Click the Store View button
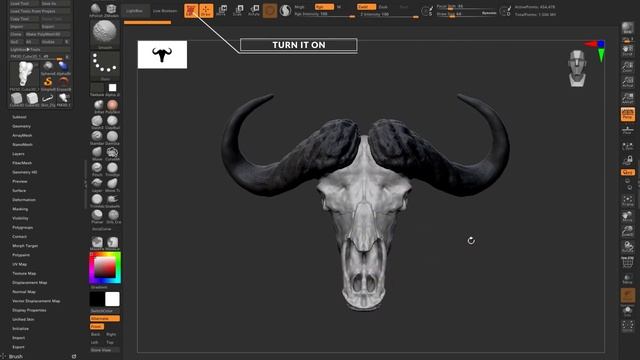Image resolution: width=640 pixels, height=360 pixels. (105, 350)
